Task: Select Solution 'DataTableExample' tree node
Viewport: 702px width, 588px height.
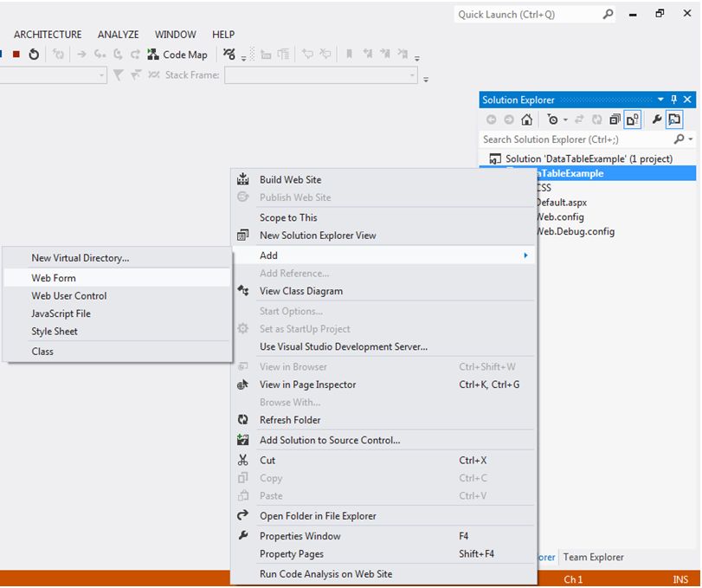Action: coord(589,158)
